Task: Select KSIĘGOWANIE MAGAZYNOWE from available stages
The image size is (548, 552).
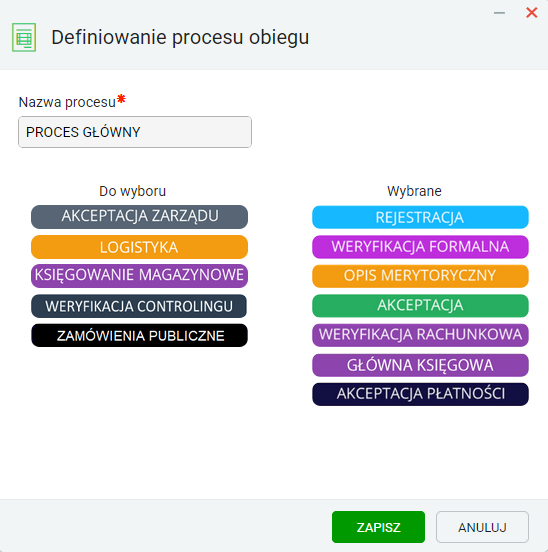Action: click(x=139, y=276)
